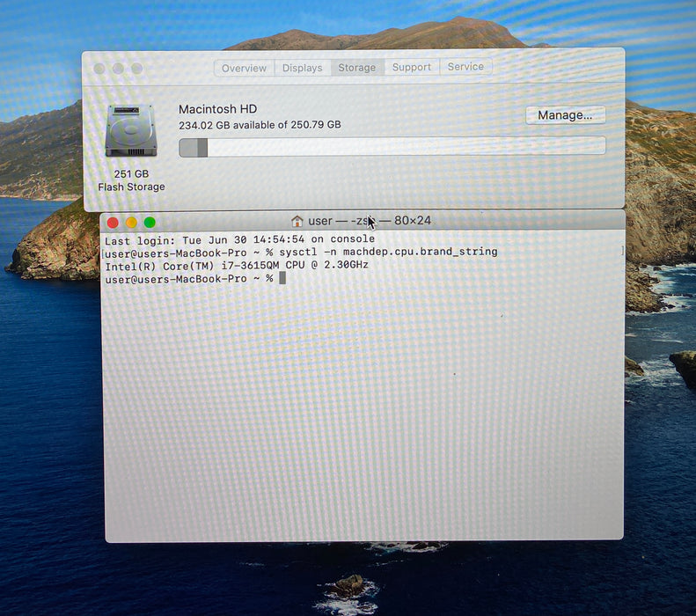
Task: Maximize Terminal with the green button
Action: [150, 222]
